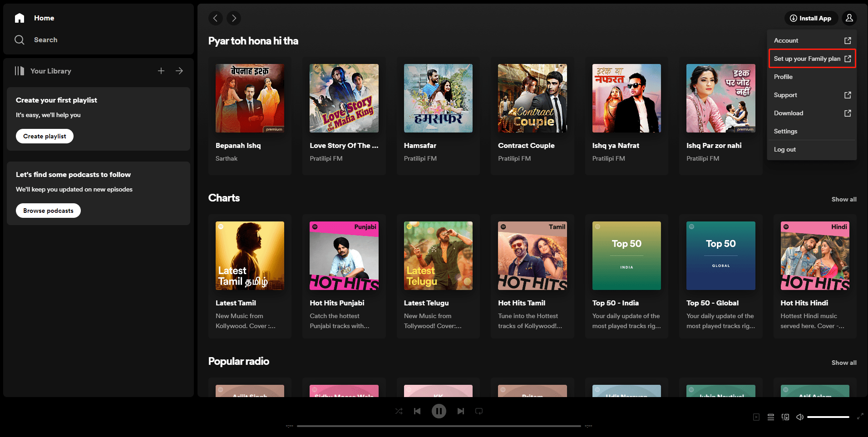The height and width of the screenshot is (437, 868).
Task: Click the Sarthak author text
Action: (x=227, y=158)
